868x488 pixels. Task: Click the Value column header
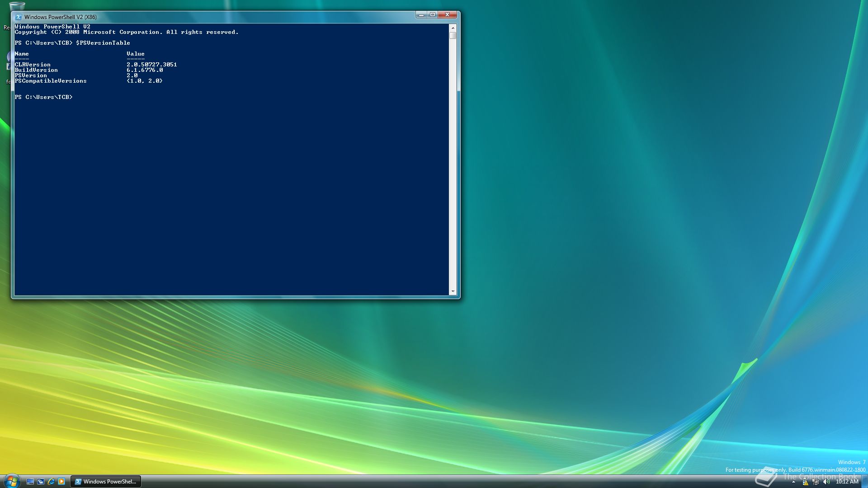(x=136, y=54)
